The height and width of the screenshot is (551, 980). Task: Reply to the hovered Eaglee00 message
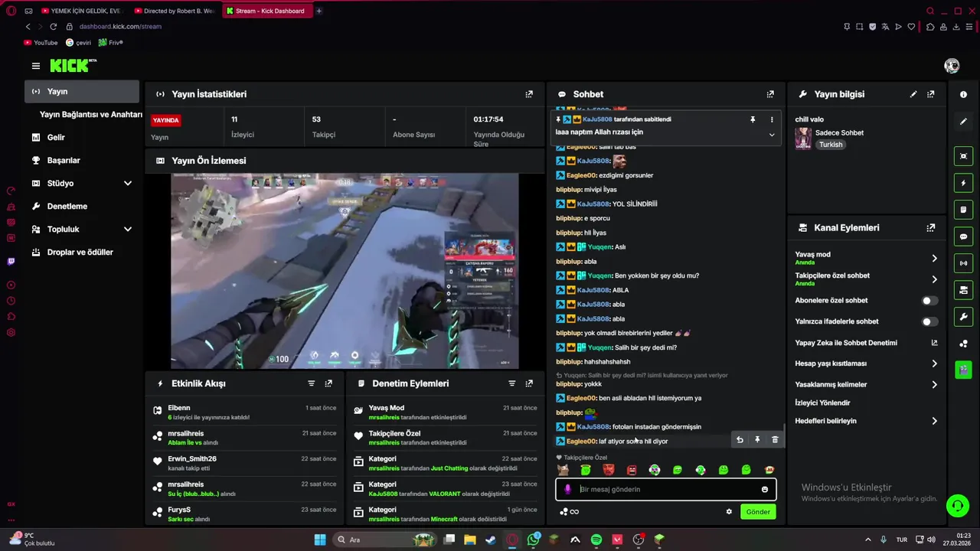740,440
